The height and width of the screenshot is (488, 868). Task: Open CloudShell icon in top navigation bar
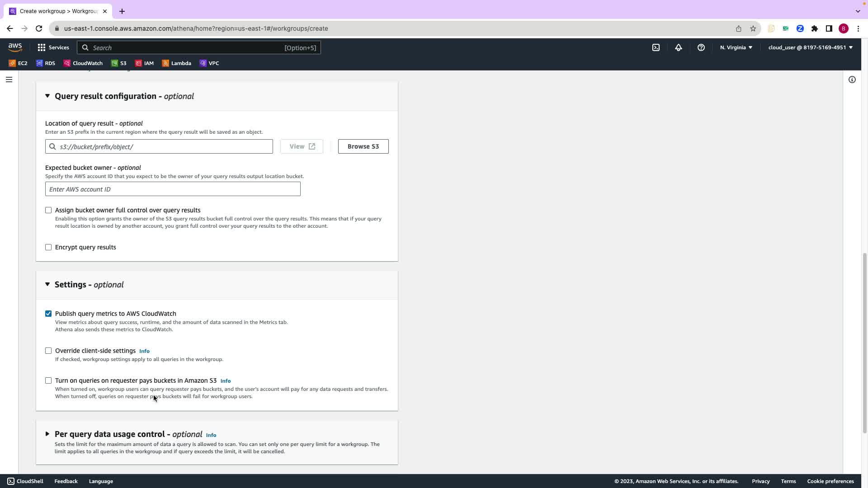coord(656,47)
